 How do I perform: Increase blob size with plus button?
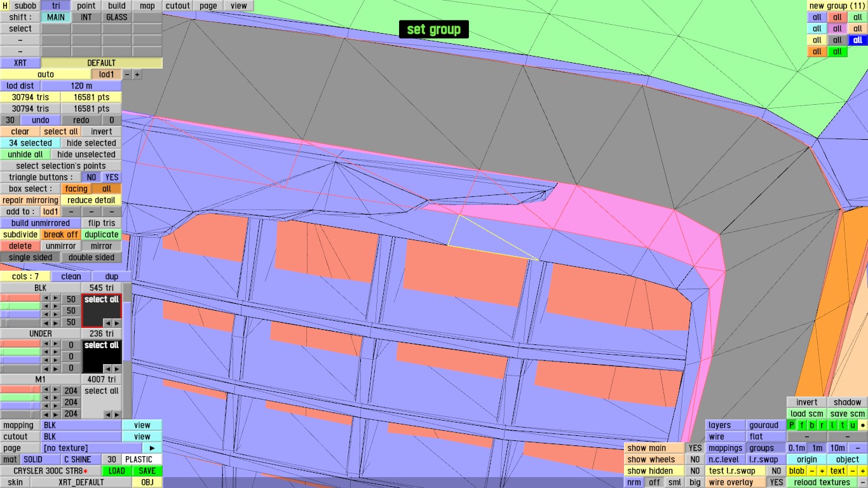pos(822,471)
